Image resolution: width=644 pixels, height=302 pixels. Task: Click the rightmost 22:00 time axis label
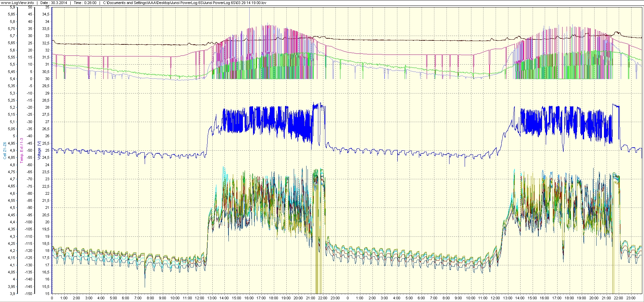coord(618,298)
